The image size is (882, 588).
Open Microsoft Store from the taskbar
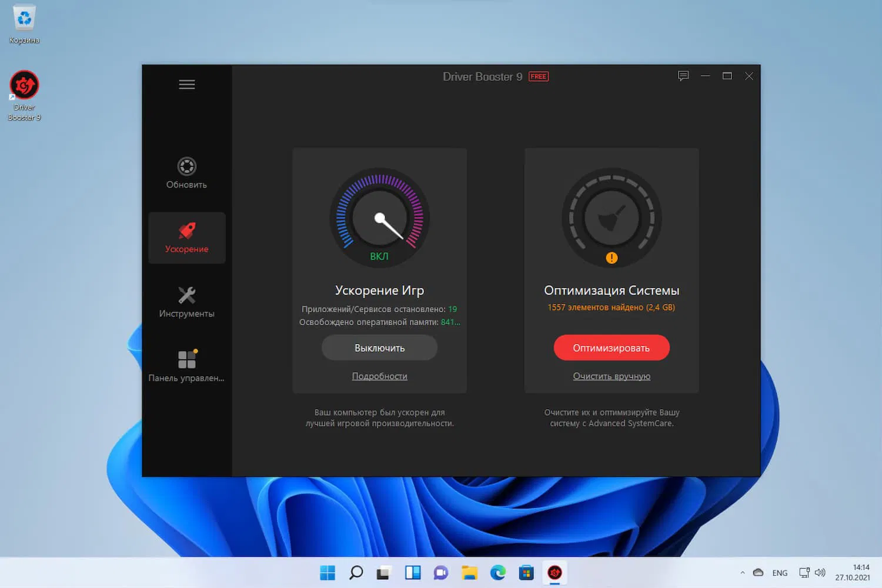tap(526, 573)
